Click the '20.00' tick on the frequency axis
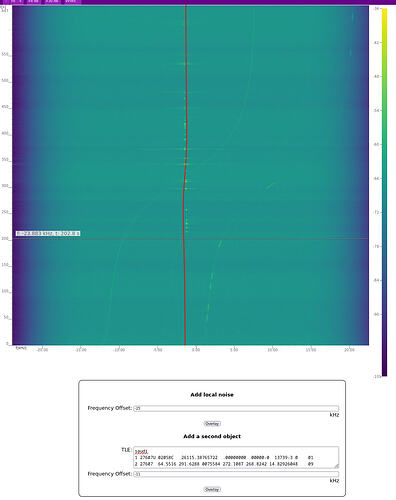The image size is (396, 500). tap(349, 350)
